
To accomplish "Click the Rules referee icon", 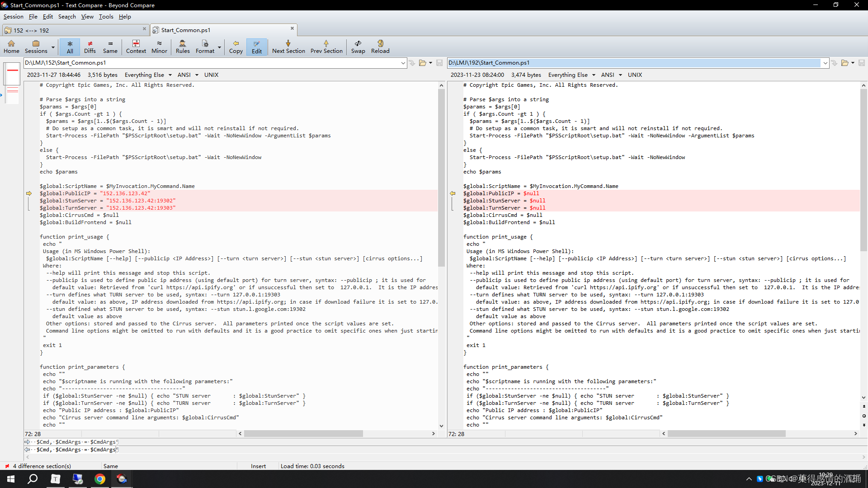I will pyautogui.click(x=183, y=47).
